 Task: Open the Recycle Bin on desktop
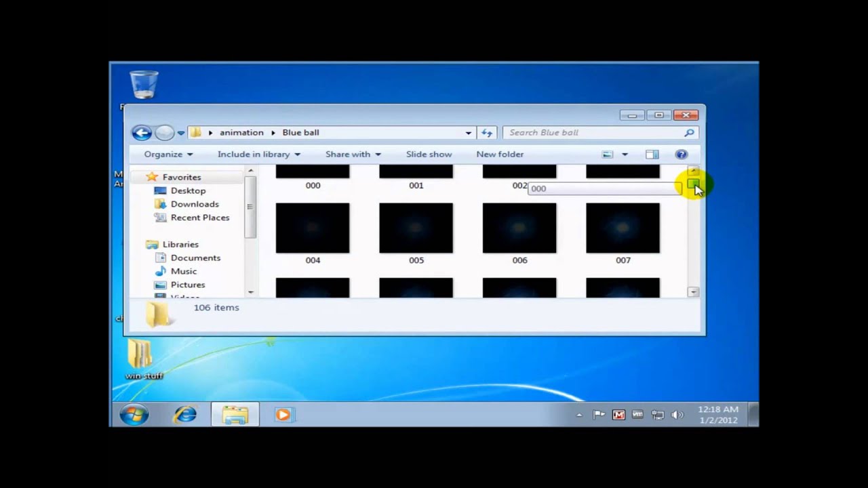click(x=143, y=85)
